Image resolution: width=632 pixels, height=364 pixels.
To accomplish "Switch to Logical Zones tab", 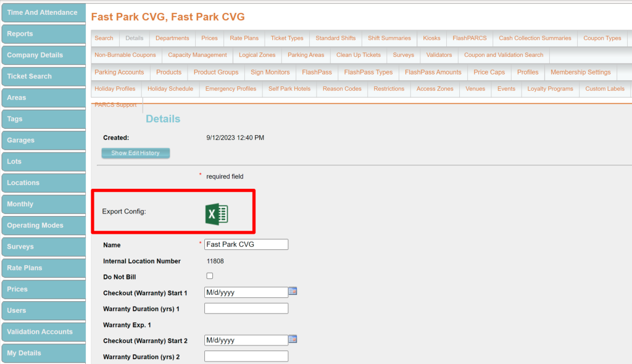I will click(257, 56).
